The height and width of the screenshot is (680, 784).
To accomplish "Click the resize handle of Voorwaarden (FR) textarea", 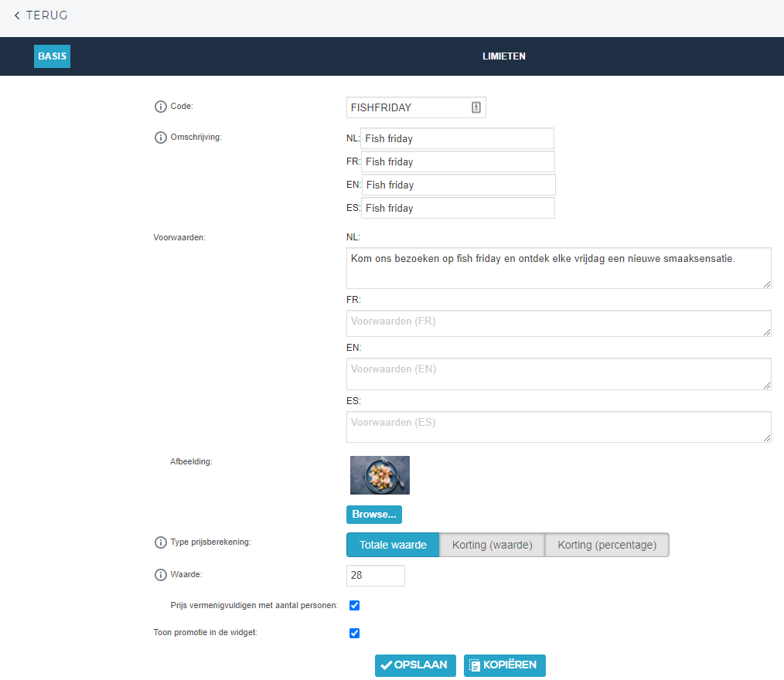I will (767, 332).
